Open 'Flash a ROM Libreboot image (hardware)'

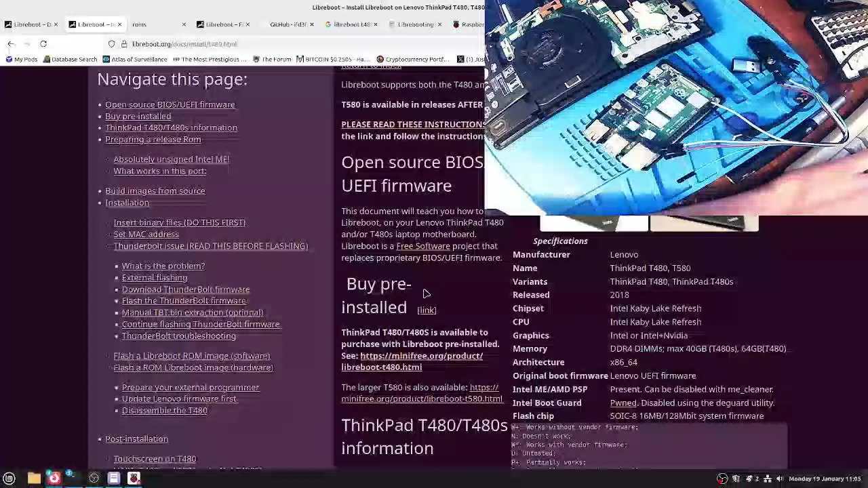click(x=193, y=367)
